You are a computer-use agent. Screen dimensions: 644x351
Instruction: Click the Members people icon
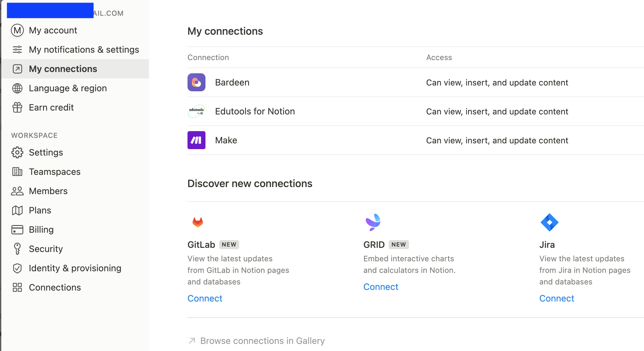(x=17, y=191)
